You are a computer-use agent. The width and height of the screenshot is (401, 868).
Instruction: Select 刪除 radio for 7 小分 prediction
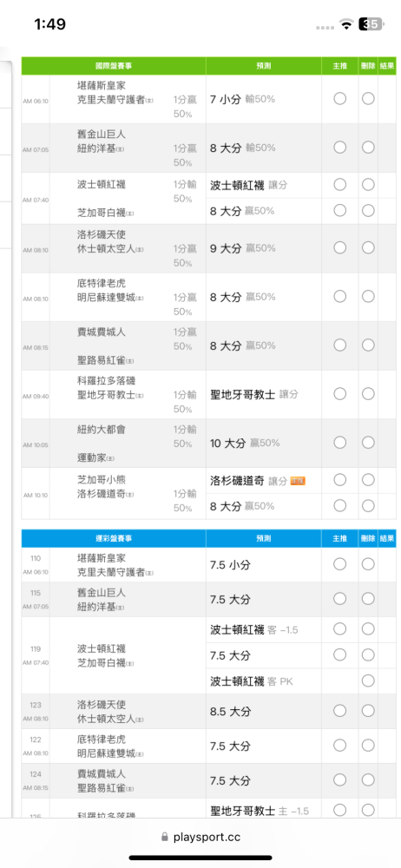[x=368, y=99]
